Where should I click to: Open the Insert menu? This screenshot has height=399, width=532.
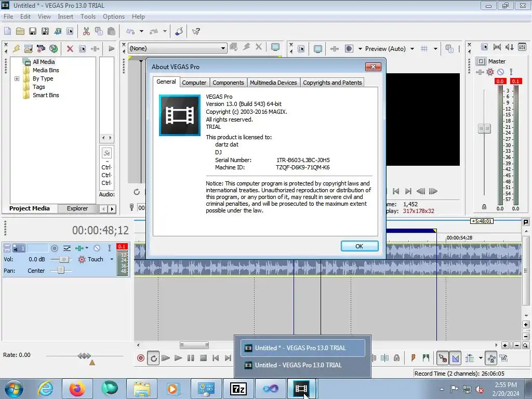[65, 16]
